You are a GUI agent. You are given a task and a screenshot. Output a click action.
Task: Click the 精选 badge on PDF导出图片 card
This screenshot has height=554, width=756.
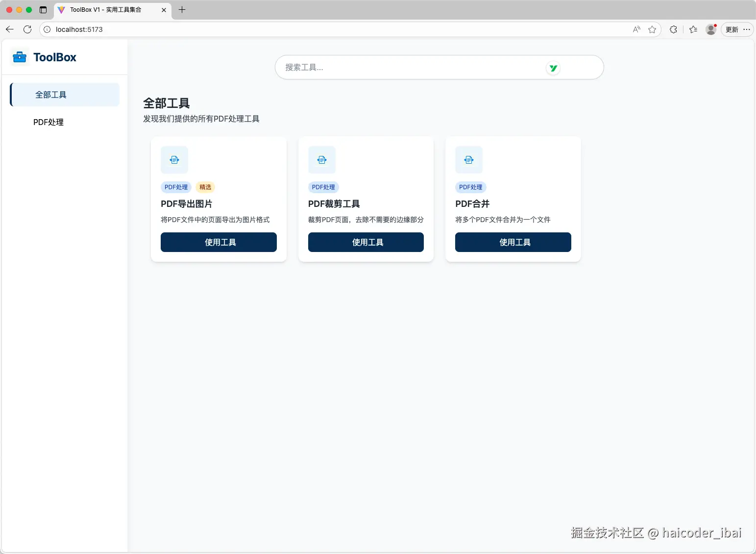(x=205, y=187)
